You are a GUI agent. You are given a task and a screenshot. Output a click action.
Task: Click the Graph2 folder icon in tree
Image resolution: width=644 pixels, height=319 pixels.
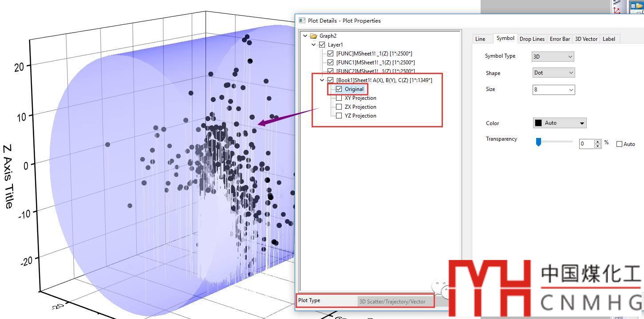pos(314,36)
